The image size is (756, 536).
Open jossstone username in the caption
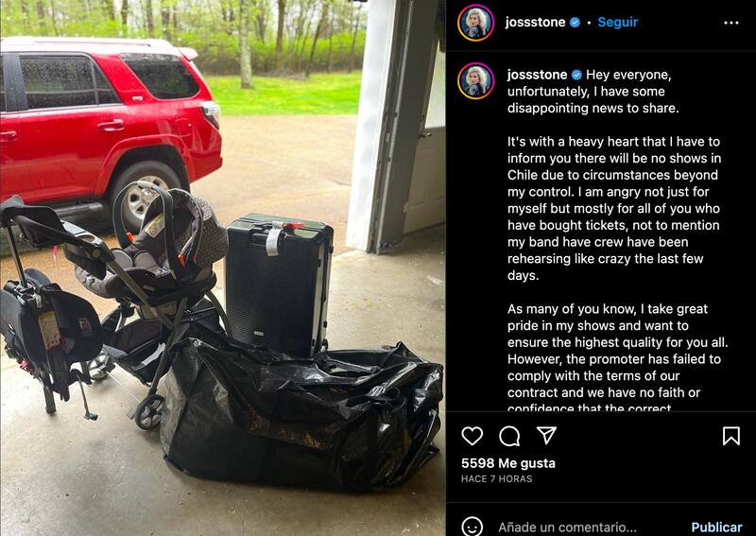tap(537, 75)
